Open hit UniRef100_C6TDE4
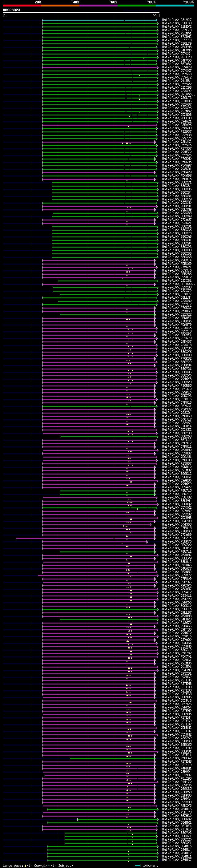 (177, 826)
